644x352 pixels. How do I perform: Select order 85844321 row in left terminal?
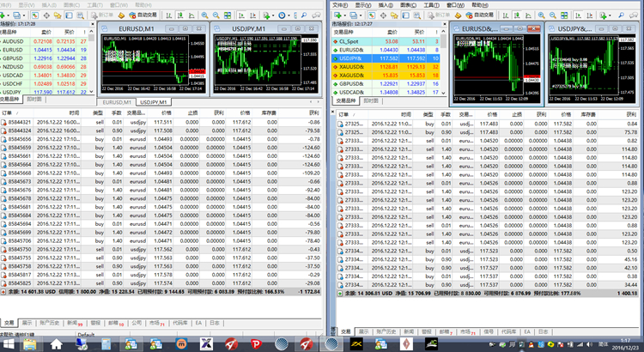(x=161, y=122)
